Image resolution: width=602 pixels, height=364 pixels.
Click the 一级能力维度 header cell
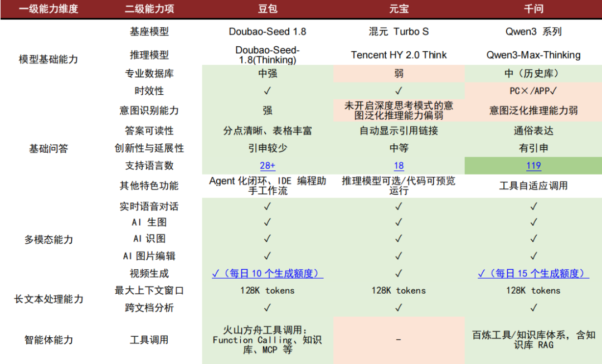point(48,9)
